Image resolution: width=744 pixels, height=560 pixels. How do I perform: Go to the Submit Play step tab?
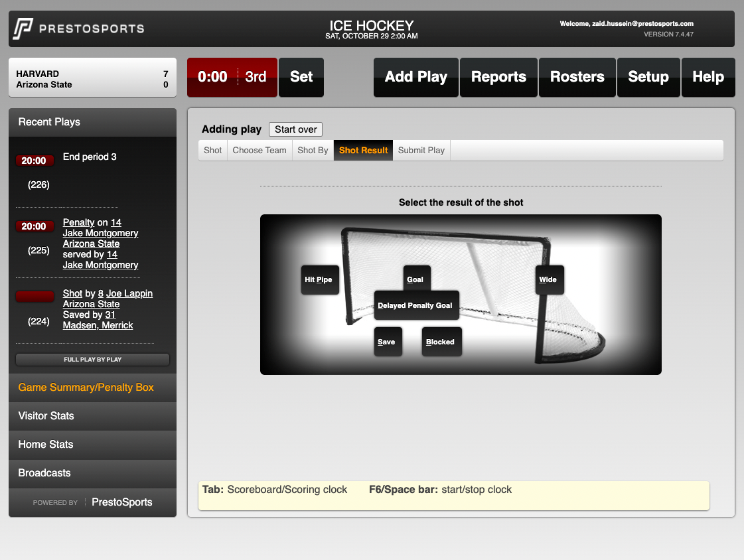point(421,151)
